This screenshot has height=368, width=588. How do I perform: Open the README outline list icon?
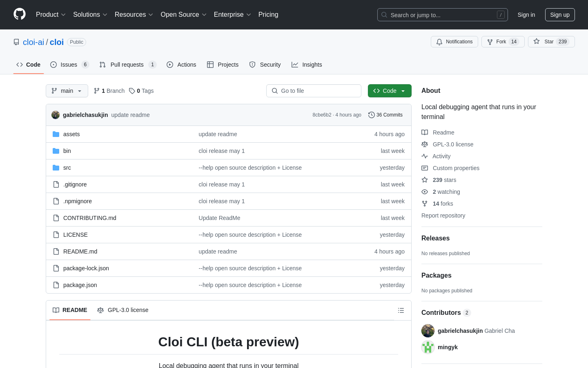tap(401, 310)
